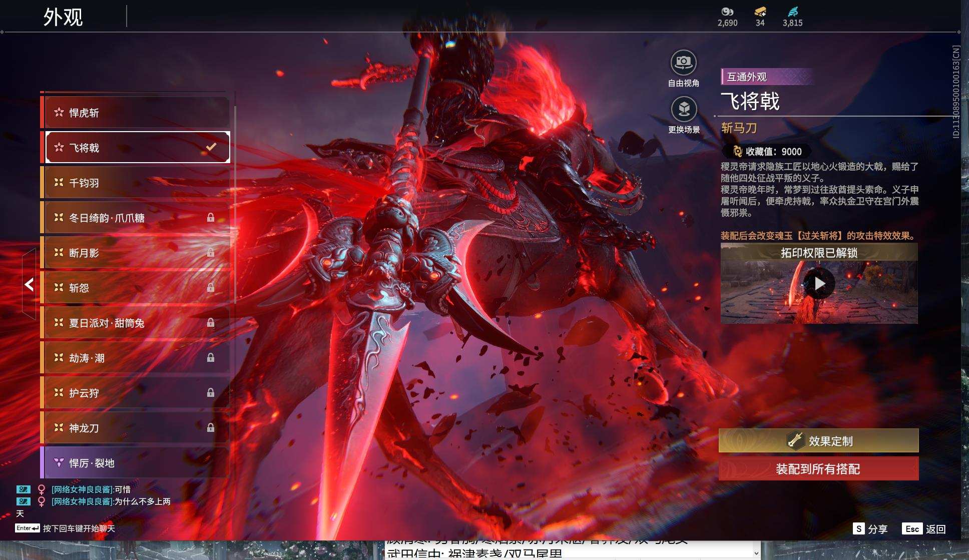This screenshot has height=560, width=969.
Task: Click the 斩马刀 weapon type text
Action: [739, 128]
